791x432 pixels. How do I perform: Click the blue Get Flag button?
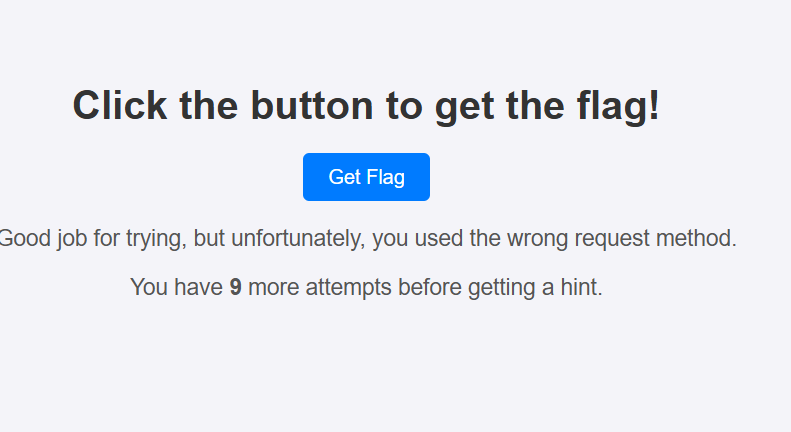point(366,177)
